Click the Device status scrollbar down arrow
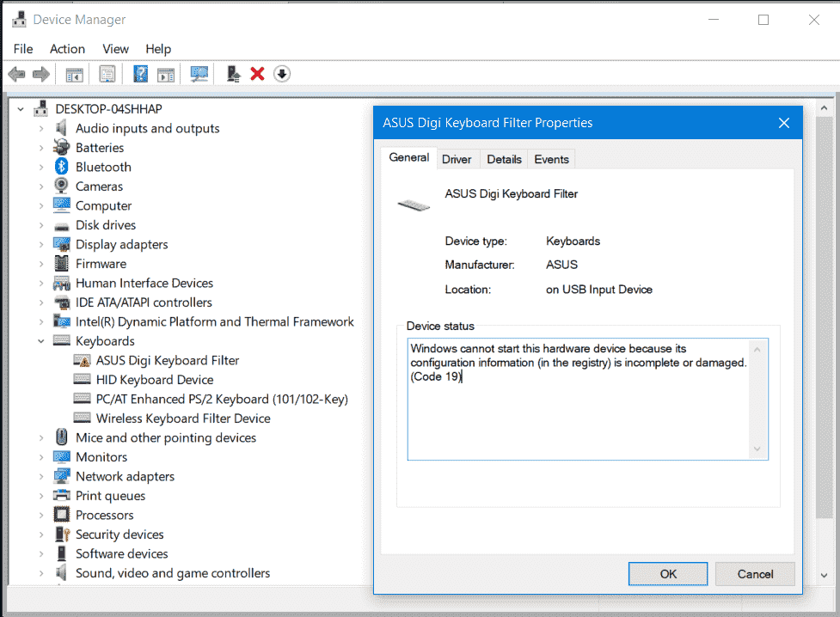The width and height of the screenshot is (840, 617). tap(757, 449)
